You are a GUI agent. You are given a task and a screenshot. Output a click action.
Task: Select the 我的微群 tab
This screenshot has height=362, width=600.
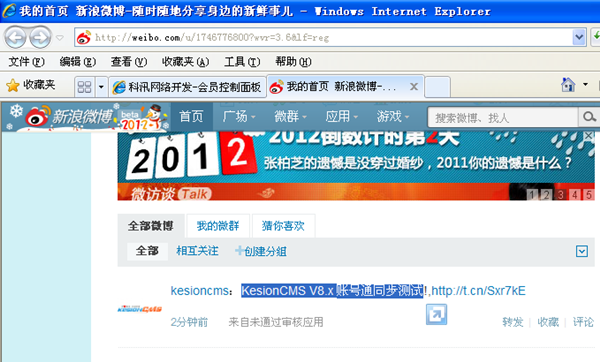pos(218,226)
